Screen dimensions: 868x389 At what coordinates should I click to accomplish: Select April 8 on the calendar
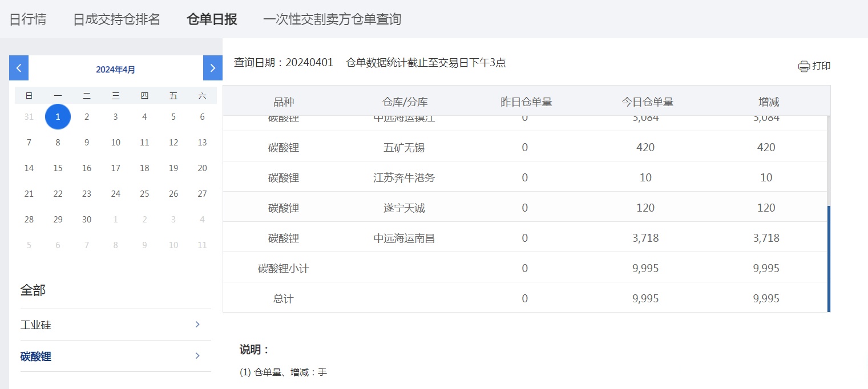58,142
